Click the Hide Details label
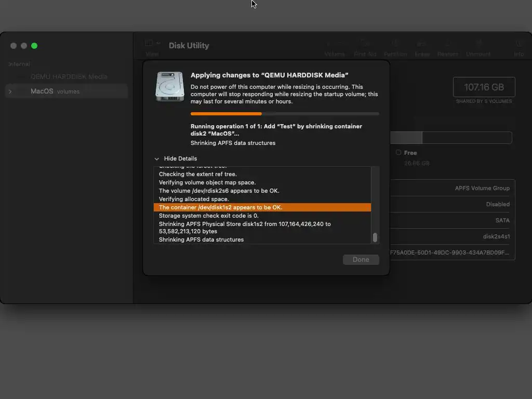The image size is (532, 399). coord(180,158)
